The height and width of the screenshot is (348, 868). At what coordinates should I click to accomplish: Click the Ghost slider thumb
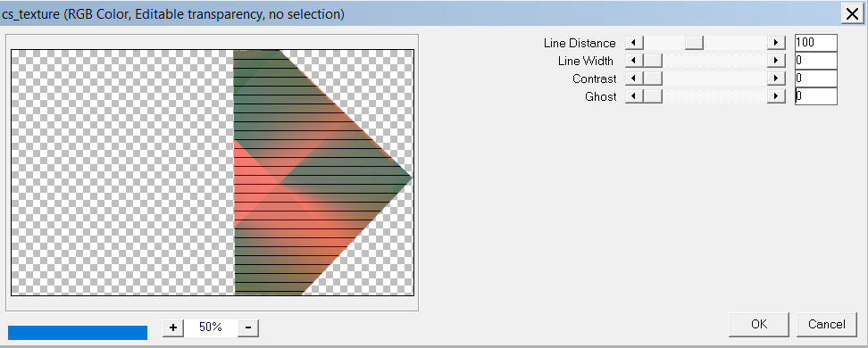click(x=652, y=96)
